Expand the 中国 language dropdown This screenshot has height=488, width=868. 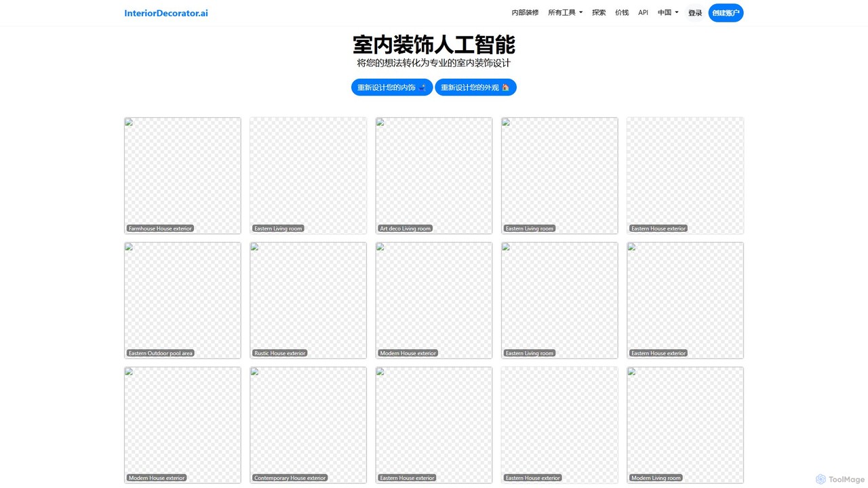[668, 13]
